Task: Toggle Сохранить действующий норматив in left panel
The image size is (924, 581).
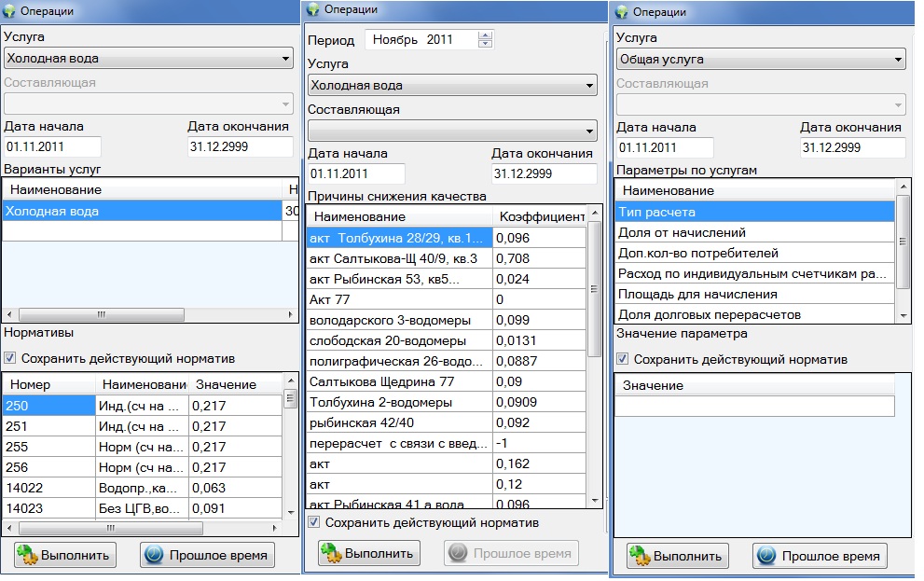Action: coord(10,358)
